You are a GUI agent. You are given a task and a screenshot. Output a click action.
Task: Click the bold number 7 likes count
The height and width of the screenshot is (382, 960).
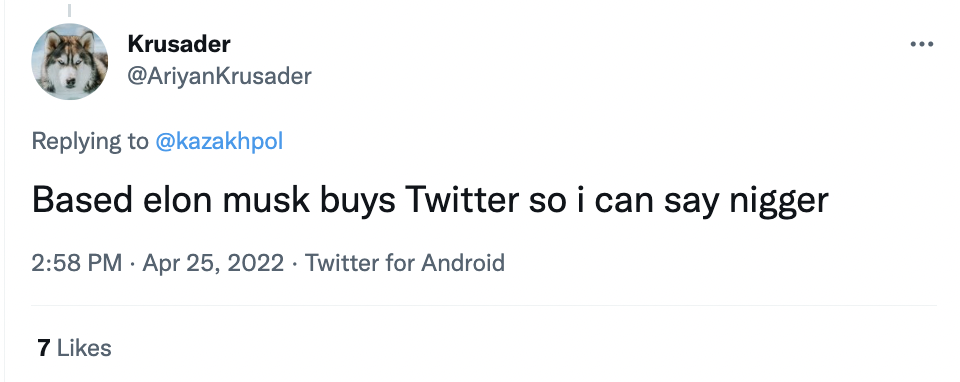point(43,348)
